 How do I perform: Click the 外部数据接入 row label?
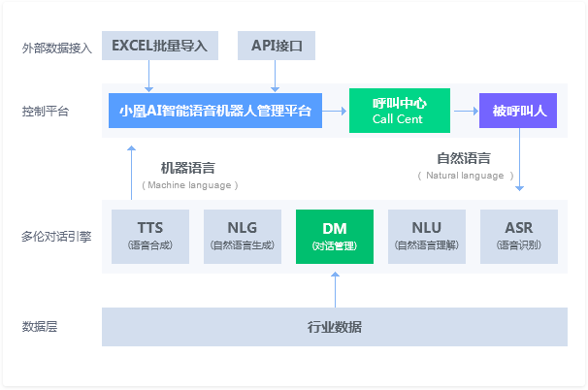(57, 48)
